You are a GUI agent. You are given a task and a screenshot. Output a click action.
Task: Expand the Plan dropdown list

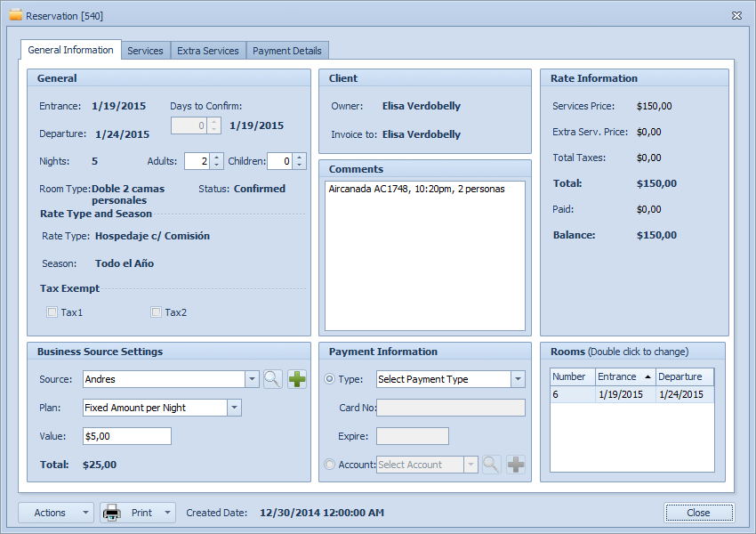(x=234, y=408)
